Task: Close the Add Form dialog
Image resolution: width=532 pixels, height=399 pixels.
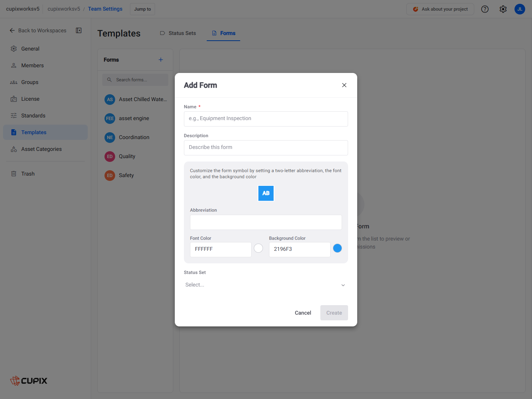Action: 344,85
